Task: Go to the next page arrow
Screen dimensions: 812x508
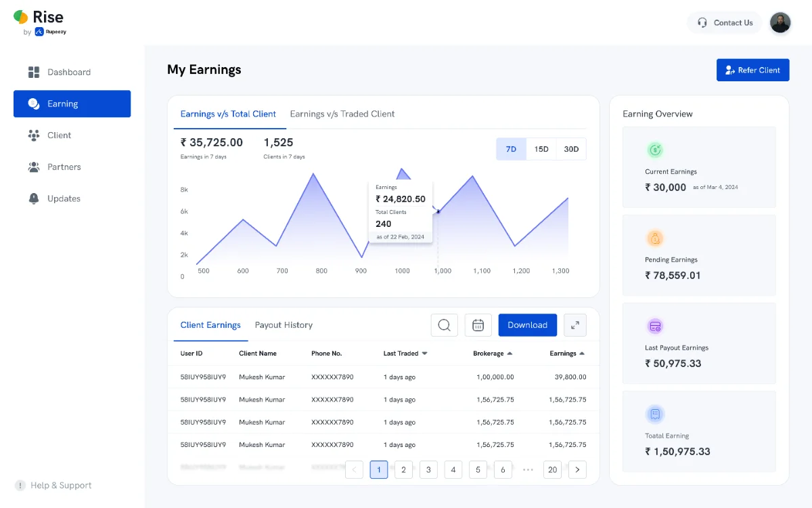Action: 577,469
